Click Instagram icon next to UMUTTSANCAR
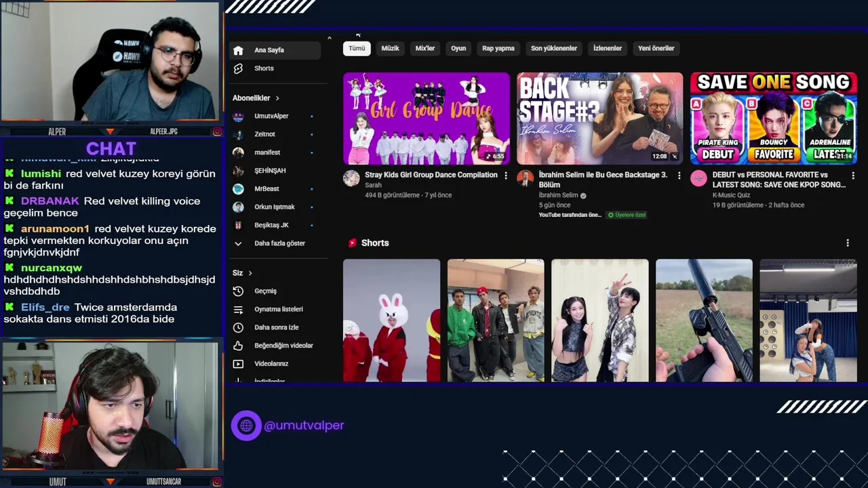 coord(217,482)
